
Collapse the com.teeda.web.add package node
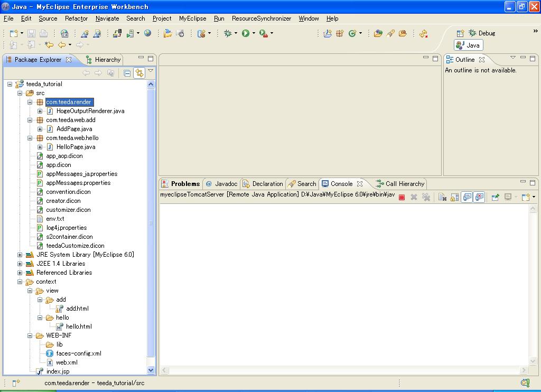click(30, 120)
